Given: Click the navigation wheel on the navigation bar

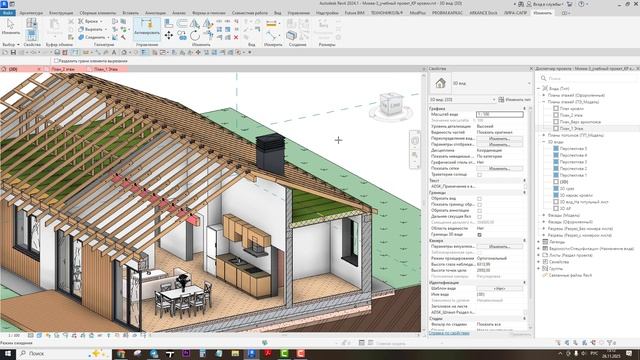Looking at the screenshot, I should tap(415, 140).
